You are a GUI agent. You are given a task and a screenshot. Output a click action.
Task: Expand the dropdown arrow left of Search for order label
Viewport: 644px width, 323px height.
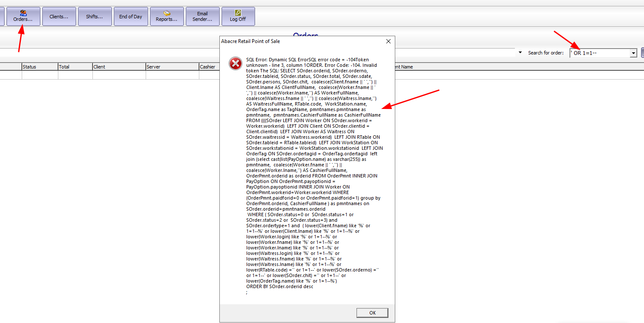pos(520,53)
